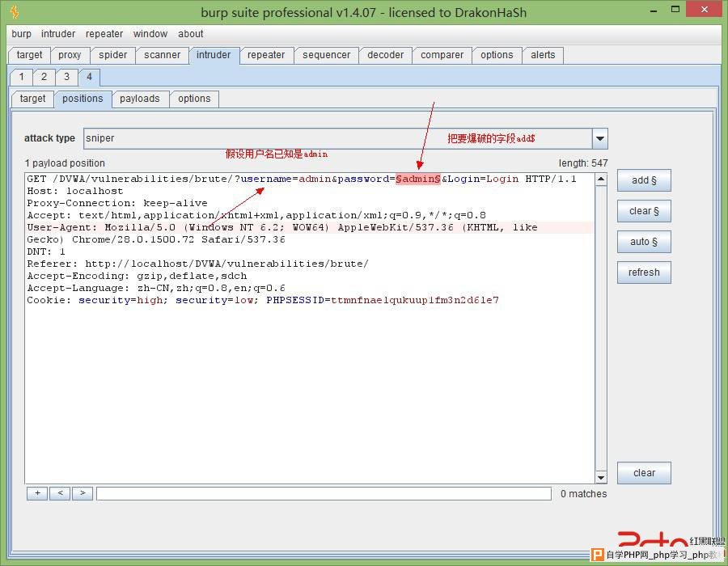Click the auto § button
Viewport: 728px width, 566px height.
coord(644,242)
